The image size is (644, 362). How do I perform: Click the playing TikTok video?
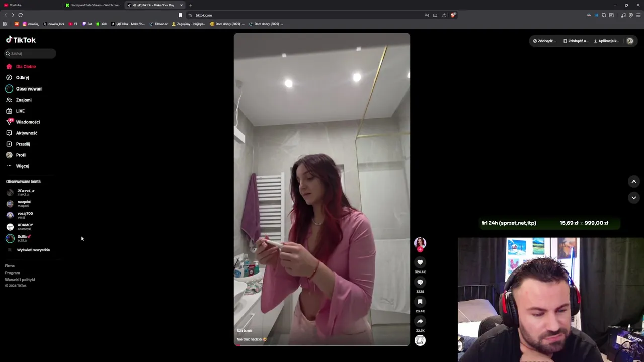coord(322,189)
